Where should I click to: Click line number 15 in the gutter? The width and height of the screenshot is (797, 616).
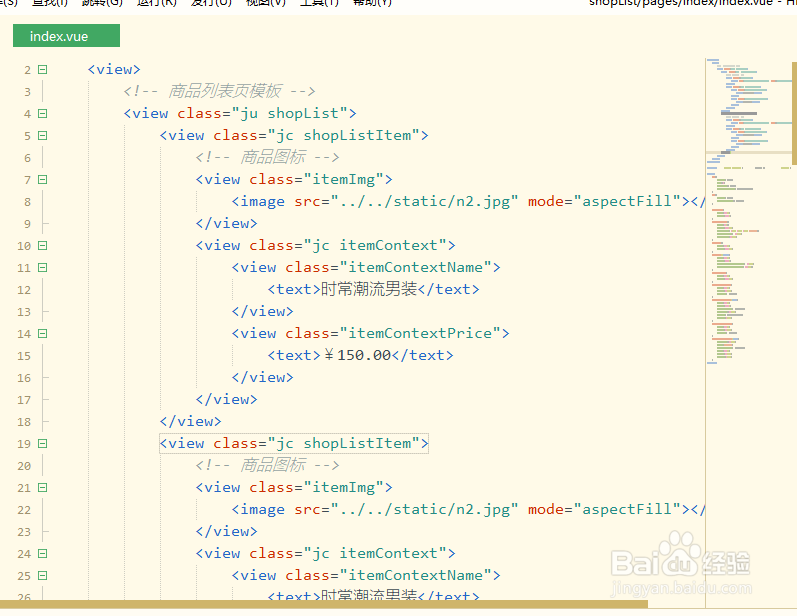pos(24,356)
